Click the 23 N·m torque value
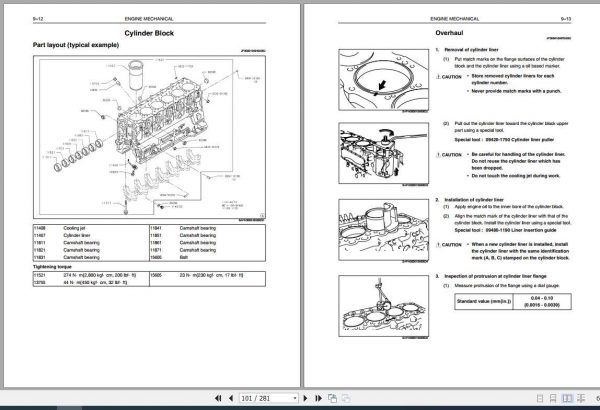 tap(211, 275)
